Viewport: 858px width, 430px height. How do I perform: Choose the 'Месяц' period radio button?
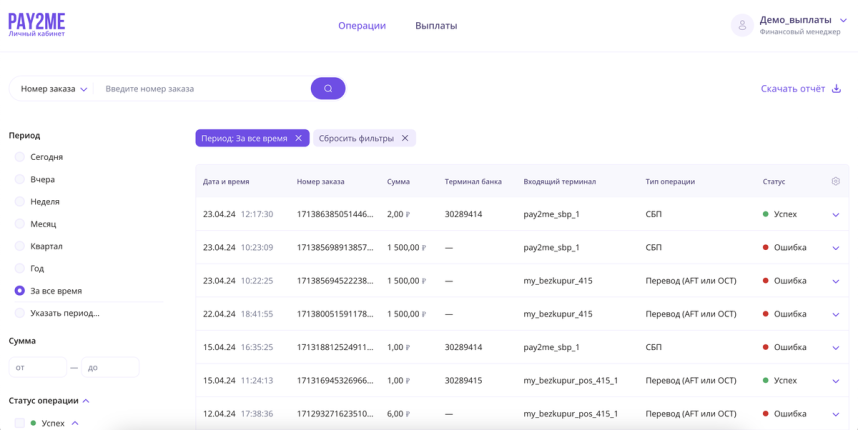click(20, 224)
